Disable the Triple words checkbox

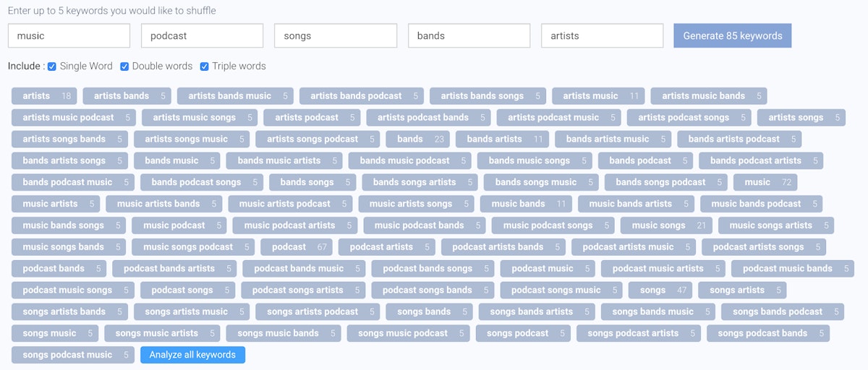[x=205, y=66]
